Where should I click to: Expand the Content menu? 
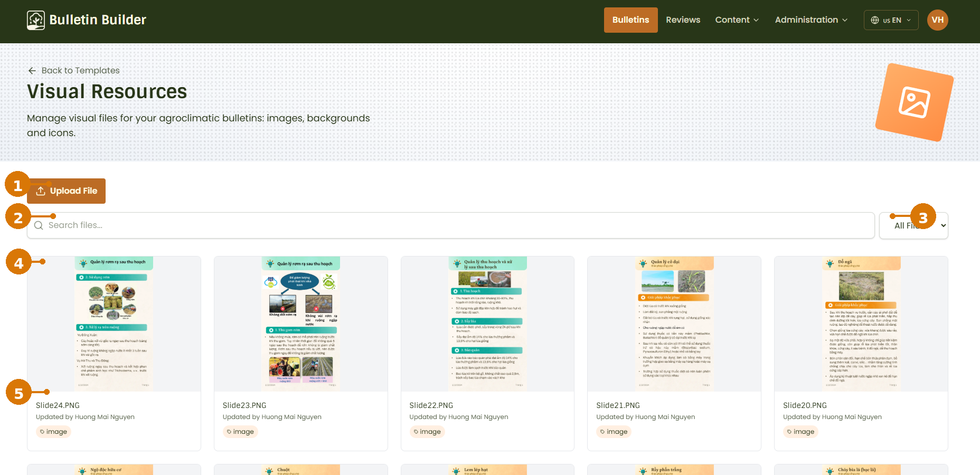click(737, 20)
